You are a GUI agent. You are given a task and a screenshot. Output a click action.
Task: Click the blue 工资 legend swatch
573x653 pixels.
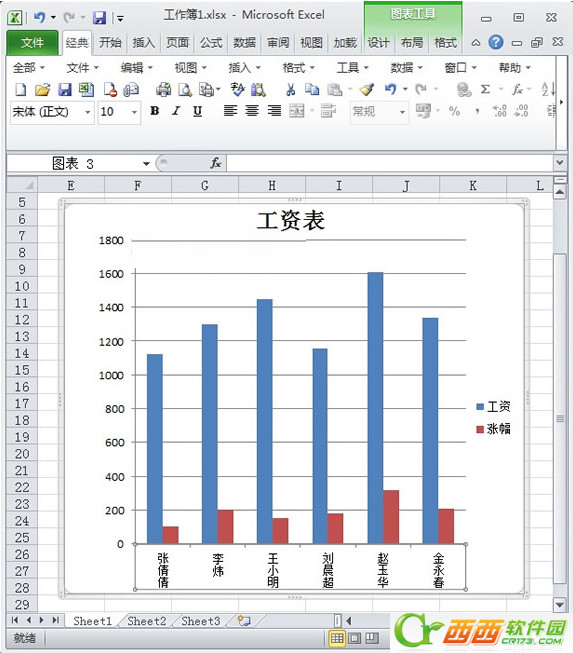click(480, 406)
